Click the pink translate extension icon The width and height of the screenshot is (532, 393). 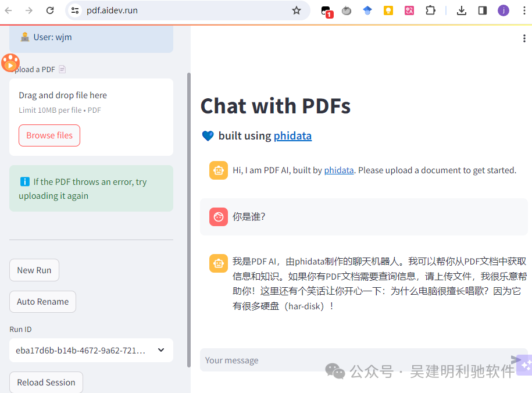409,10
